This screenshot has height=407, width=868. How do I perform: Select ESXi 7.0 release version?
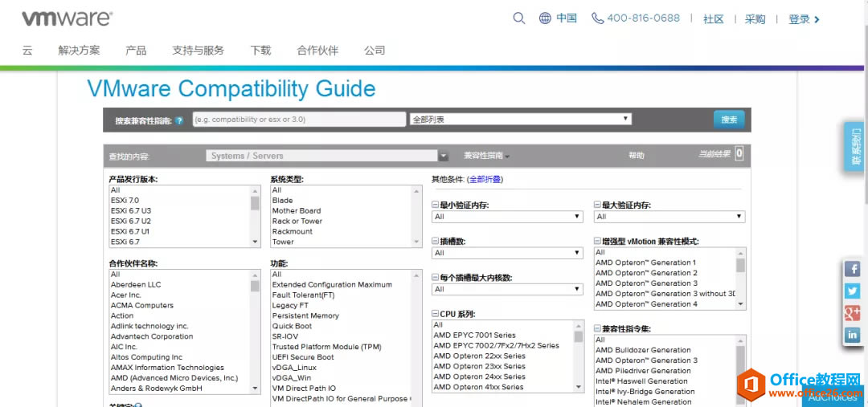click(125, 200)
